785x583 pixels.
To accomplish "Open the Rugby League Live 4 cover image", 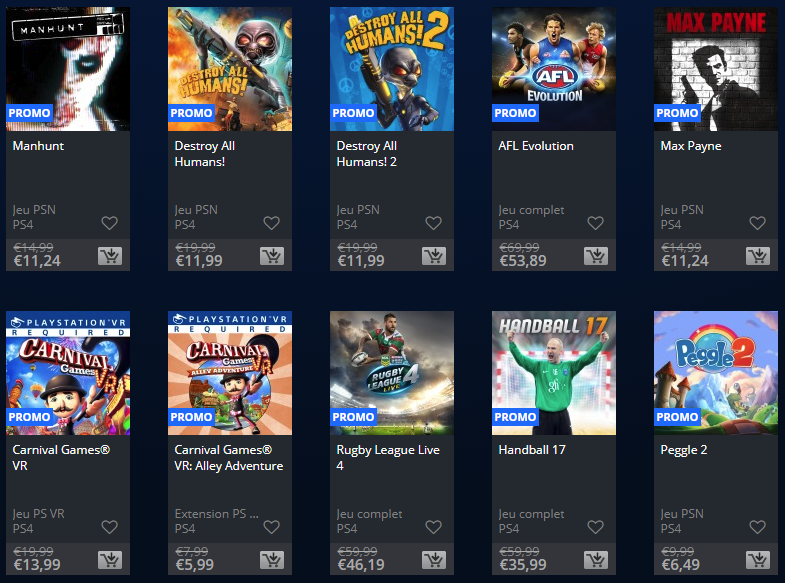I will pos(392,373).
